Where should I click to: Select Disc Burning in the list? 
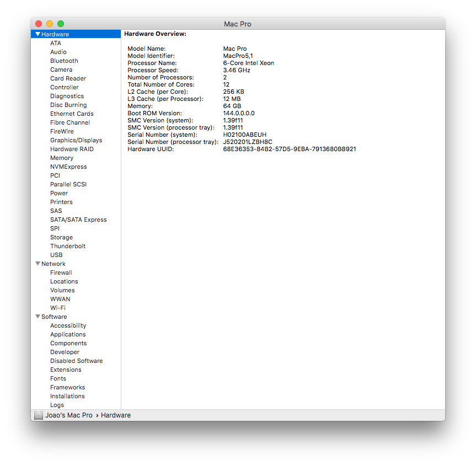tap(68, 105)
